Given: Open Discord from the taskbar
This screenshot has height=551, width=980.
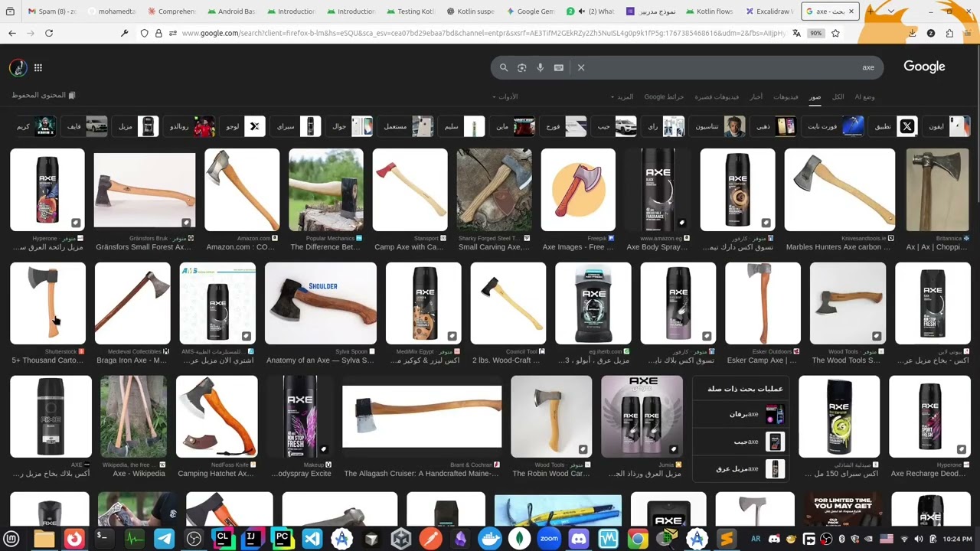Looking at the screenshot, I should point(579,539).
